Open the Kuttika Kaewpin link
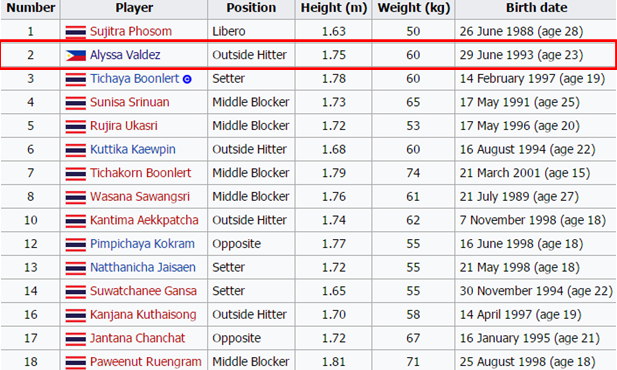 click(x=133, y=149)
